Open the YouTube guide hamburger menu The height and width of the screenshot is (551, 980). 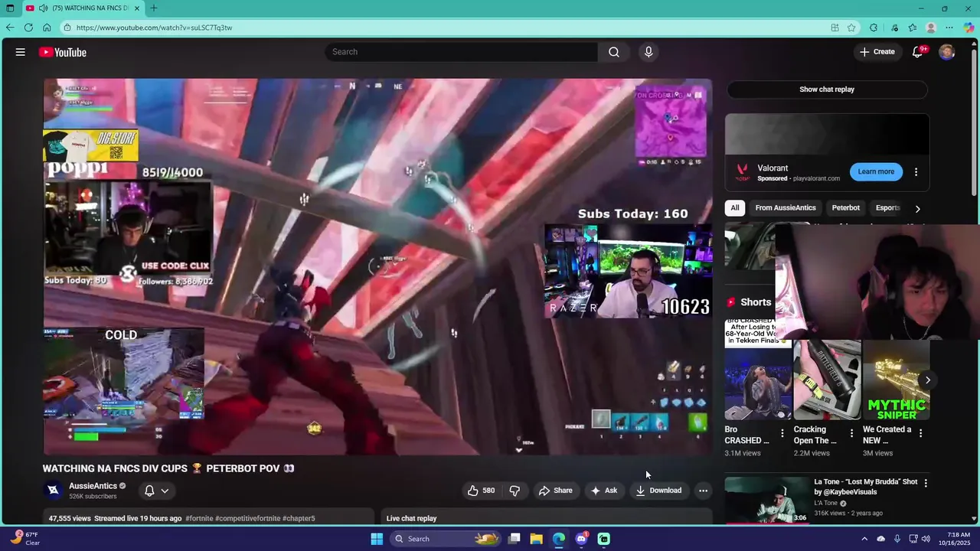(21, 52)
